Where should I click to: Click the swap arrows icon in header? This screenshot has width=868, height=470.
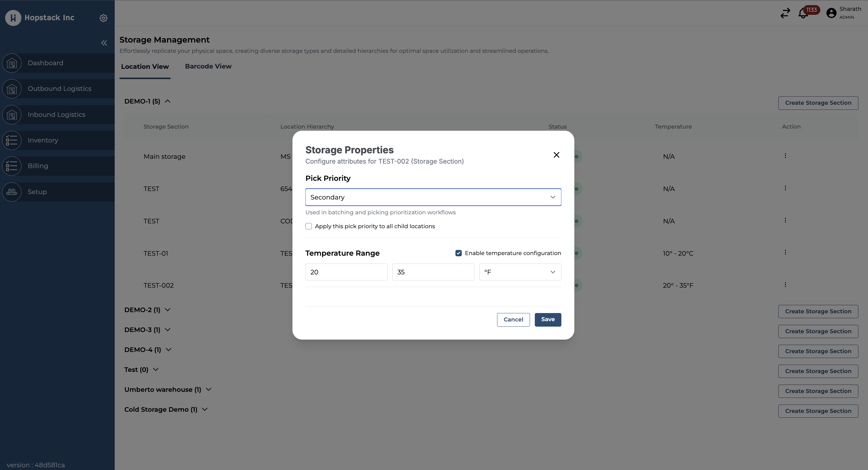point(785,13)
